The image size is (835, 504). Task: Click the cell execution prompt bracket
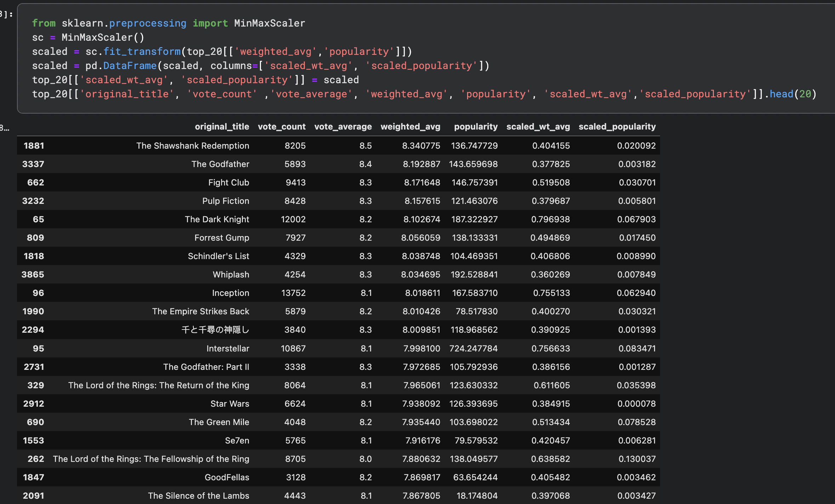pos(6,14)
